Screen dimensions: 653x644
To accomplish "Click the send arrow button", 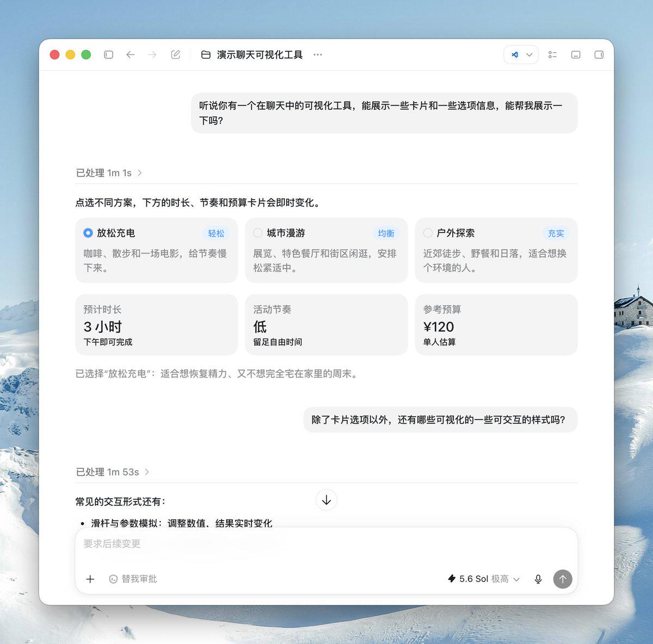I will [563, 579].
